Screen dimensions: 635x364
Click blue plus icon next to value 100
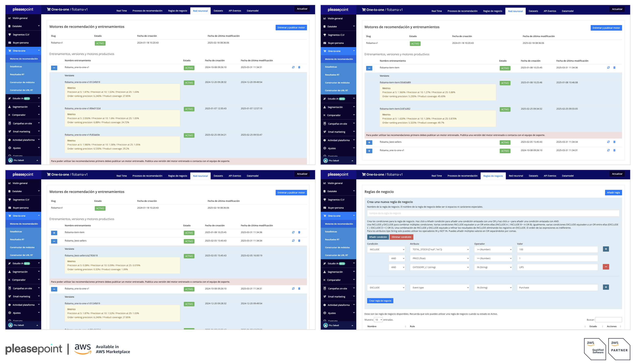[x=606, y=249]
